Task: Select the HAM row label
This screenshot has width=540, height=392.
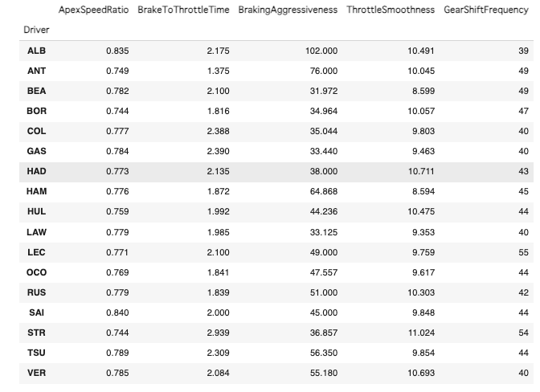Action: tap(36, 191)
